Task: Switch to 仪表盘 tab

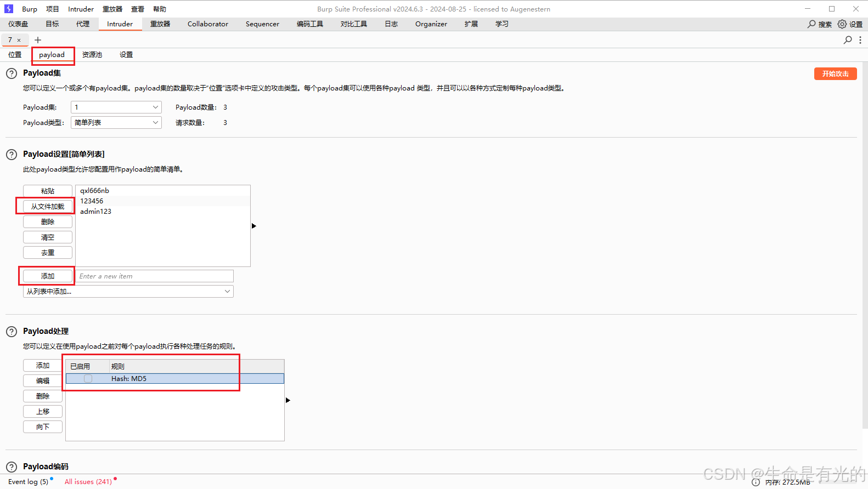Action: (18, 24)
